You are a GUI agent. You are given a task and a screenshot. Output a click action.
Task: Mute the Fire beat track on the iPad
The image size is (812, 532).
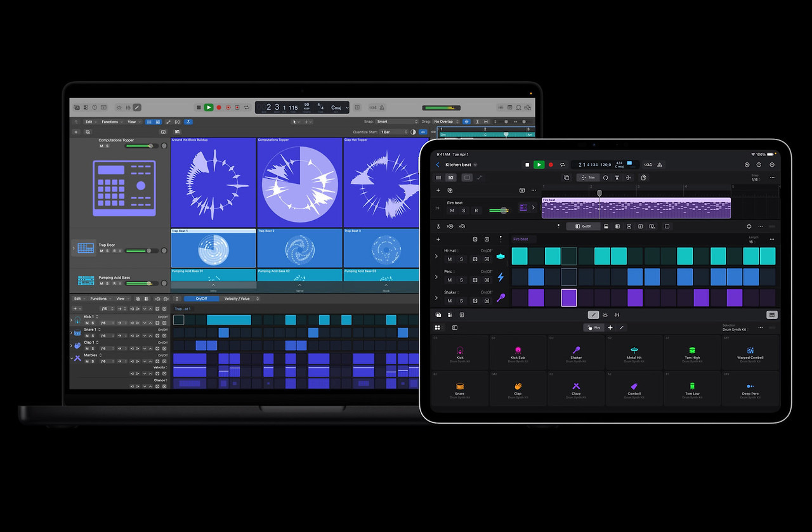point(452,211)
